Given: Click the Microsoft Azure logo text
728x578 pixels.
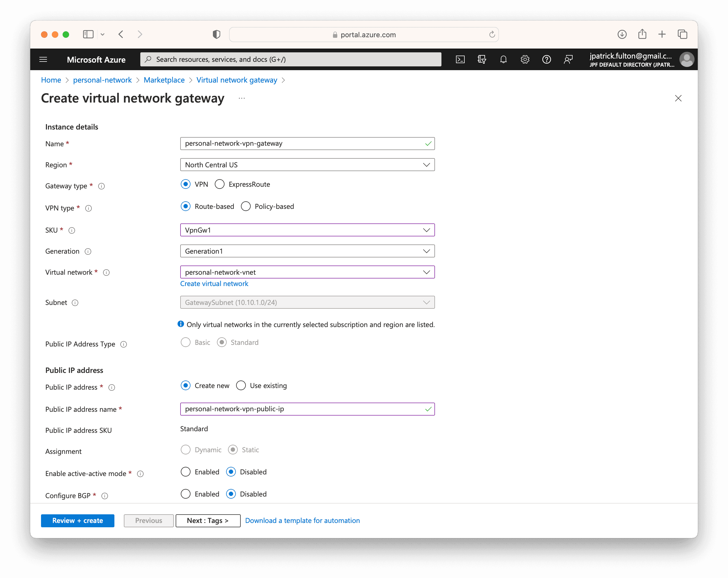Looking at the screenshot, I should (96, 59).
